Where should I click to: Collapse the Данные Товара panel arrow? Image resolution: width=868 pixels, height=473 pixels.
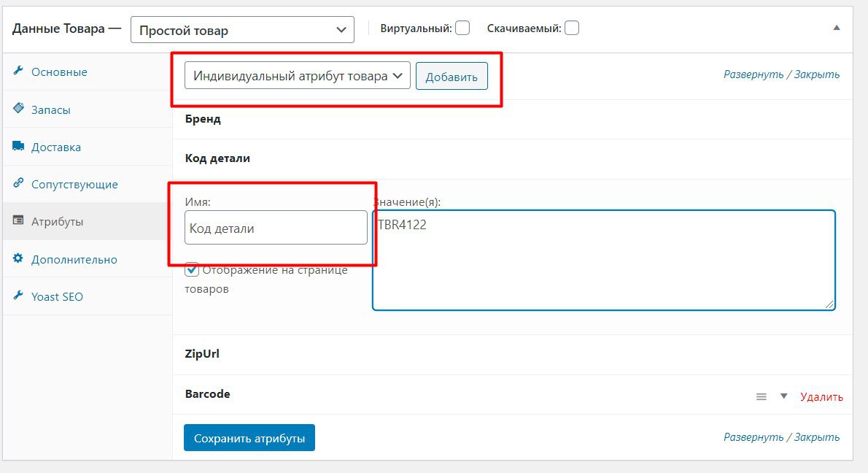coord(837,28)
